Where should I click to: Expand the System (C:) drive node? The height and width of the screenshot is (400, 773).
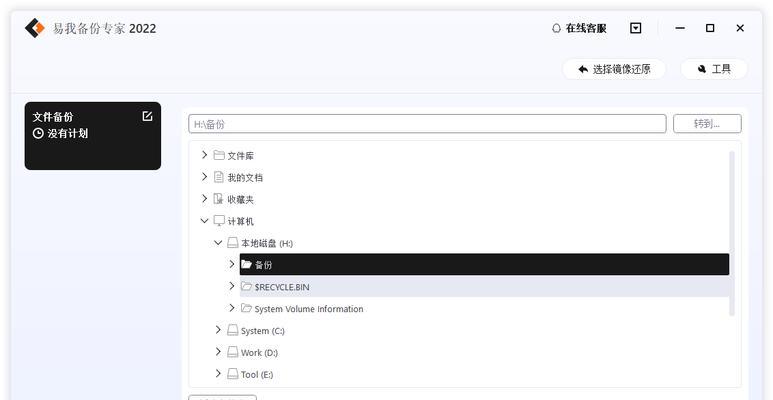tap(218, 330)
